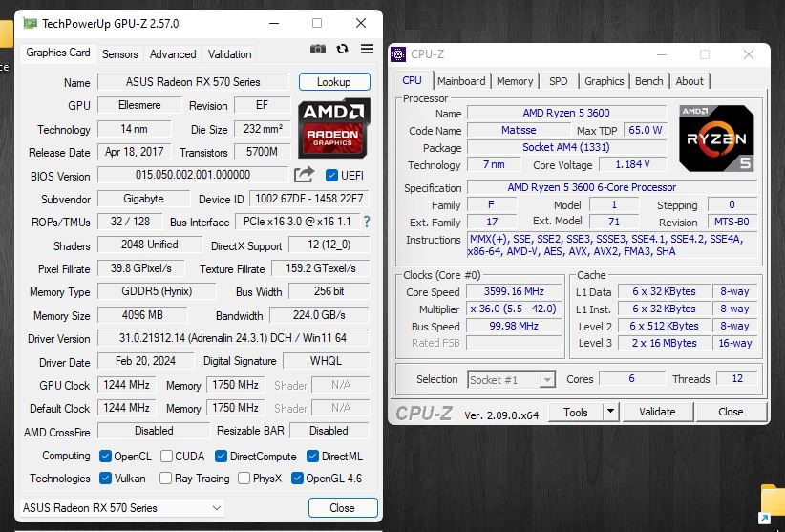Toggle the DirectML checkbox
Image resolution: width=785 pixels, height=532 pixels.
312,456
